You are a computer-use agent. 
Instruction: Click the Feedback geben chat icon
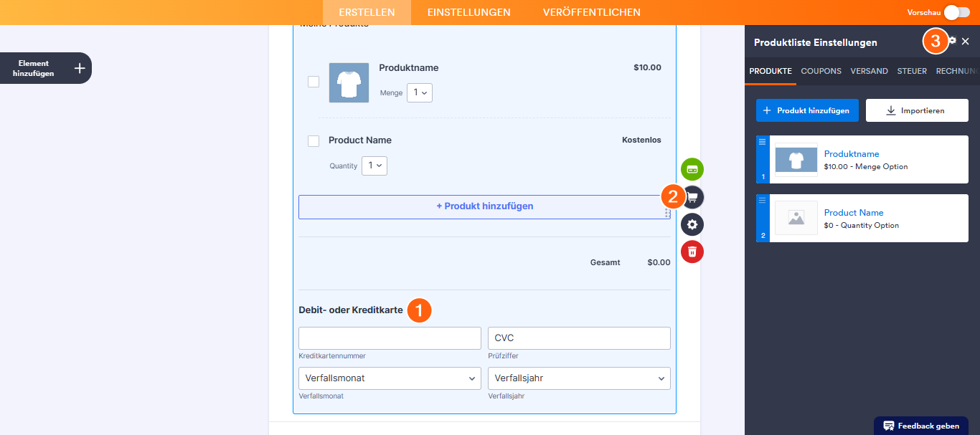point(889,426)
